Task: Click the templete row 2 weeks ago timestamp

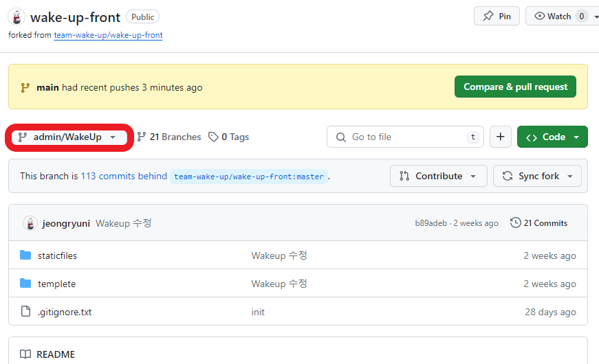Action: 549,284
